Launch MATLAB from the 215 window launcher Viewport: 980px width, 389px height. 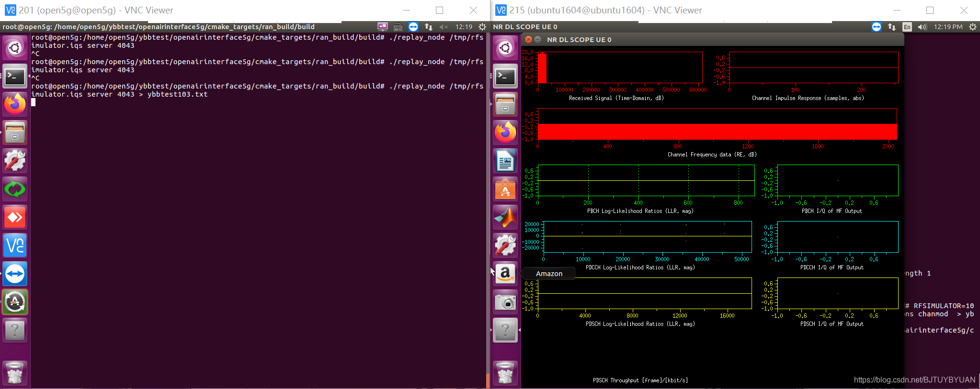point(505,217)
